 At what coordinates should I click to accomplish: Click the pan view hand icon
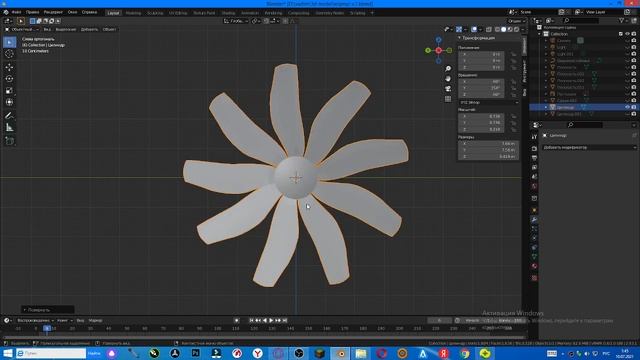click(448, 78)
